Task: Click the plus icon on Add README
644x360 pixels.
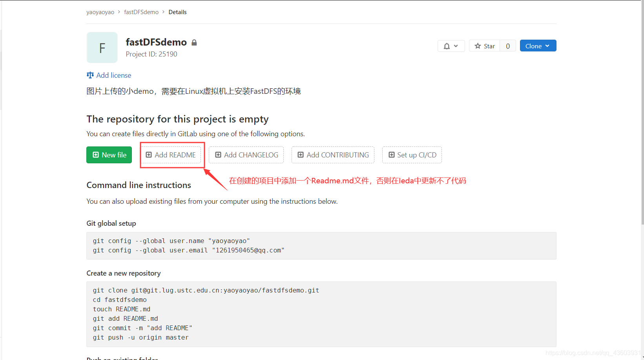Action: [149, 155]
